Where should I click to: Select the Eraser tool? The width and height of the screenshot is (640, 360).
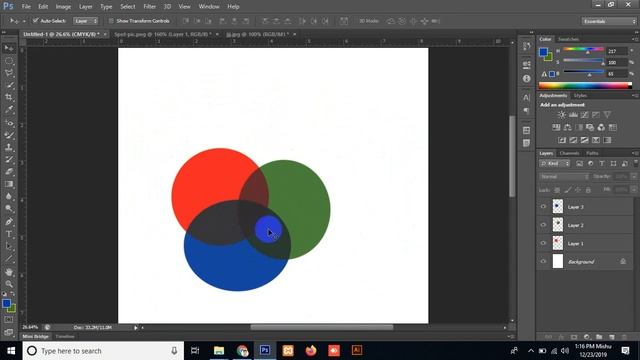click(x=9, y=172)
